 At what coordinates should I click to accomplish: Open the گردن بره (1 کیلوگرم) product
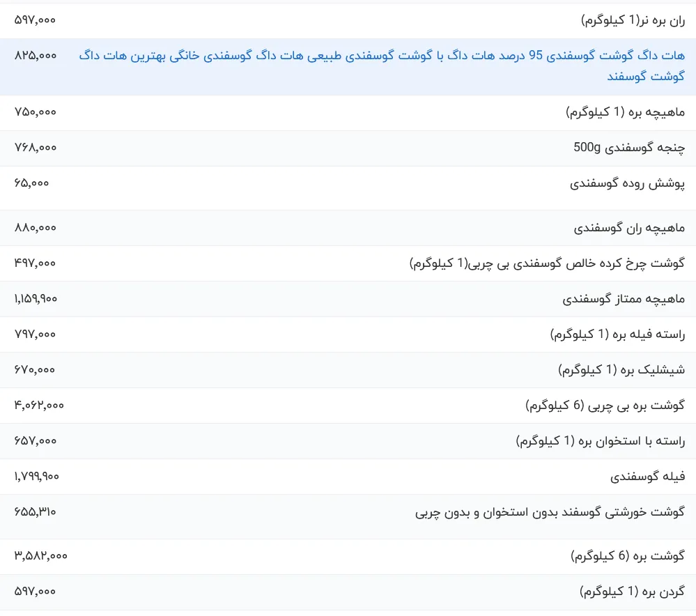(632, 592)
